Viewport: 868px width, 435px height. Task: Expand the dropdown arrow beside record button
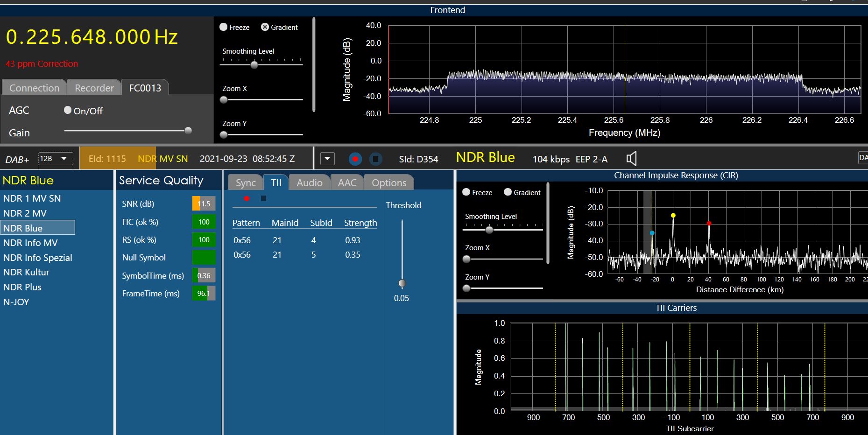pyautogui.click(x=327, y=159)
